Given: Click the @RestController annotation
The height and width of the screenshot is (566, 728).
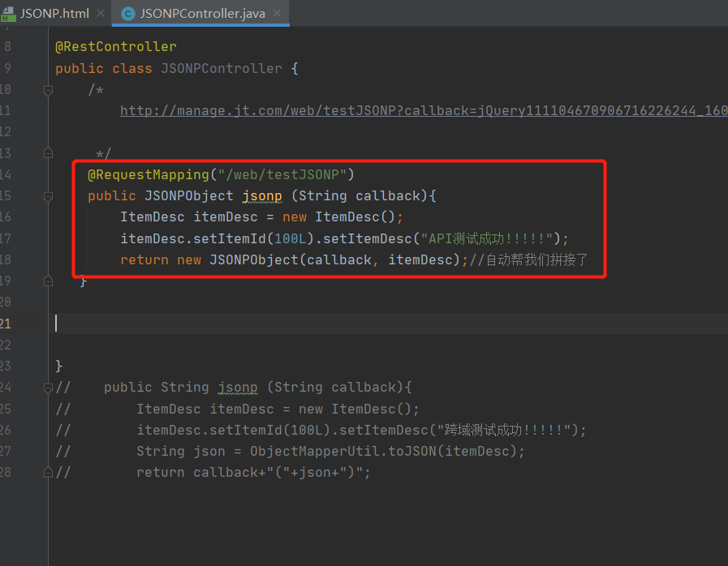Looking at the screenshot, I should (x=115, y=46).
